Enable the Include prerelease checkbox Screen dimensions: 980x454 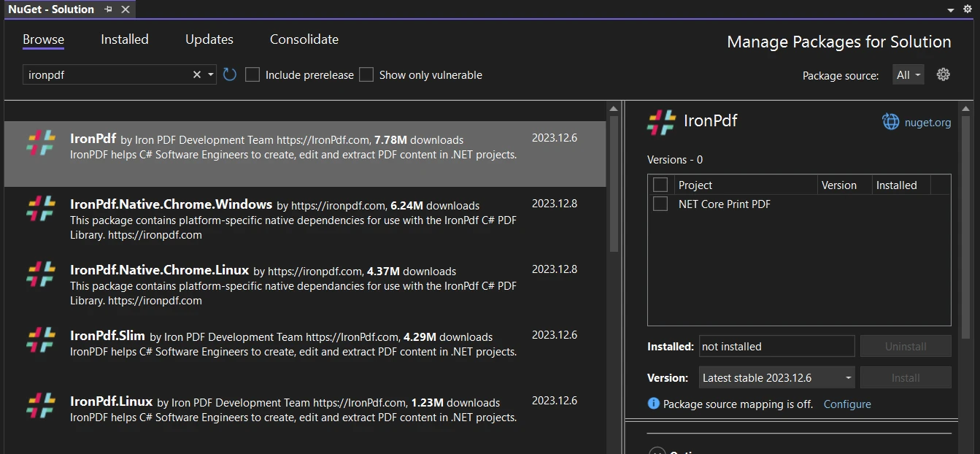[x=252, y=74]
